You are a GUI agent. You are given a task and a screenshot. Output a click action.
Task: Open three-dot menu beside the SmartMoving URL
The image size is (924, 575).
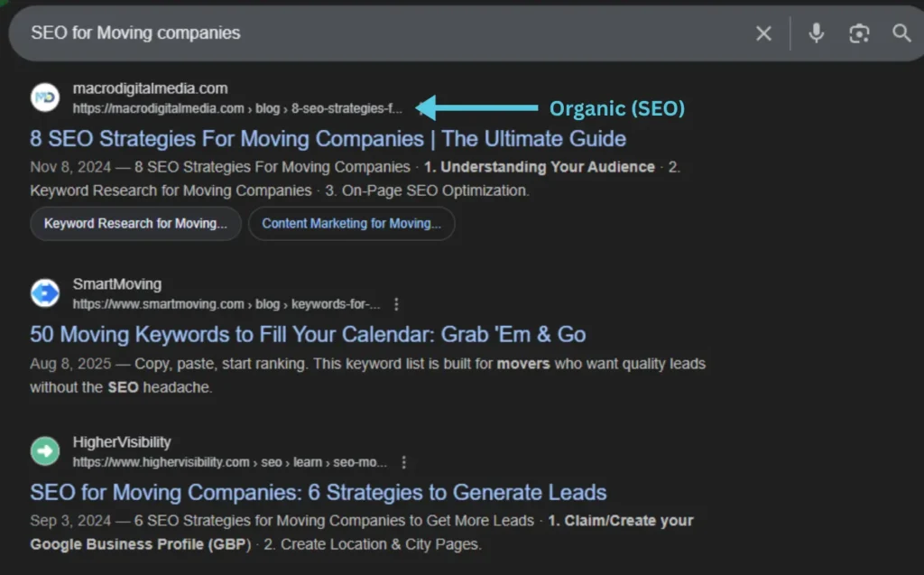[396, 304]
